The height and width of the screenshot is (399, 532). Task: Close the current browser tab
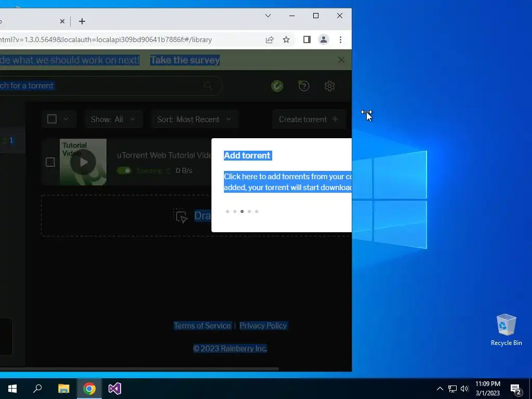(x=62, y=21)
